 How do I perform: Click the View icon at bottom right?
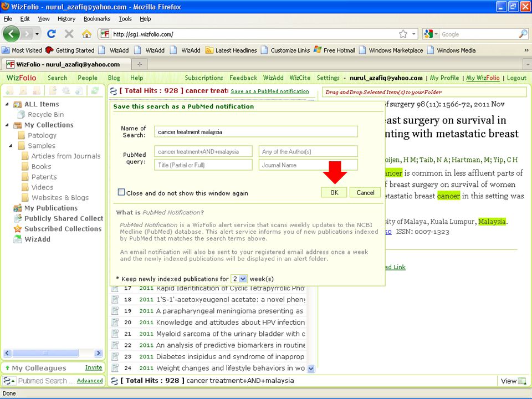pos(522,381)
